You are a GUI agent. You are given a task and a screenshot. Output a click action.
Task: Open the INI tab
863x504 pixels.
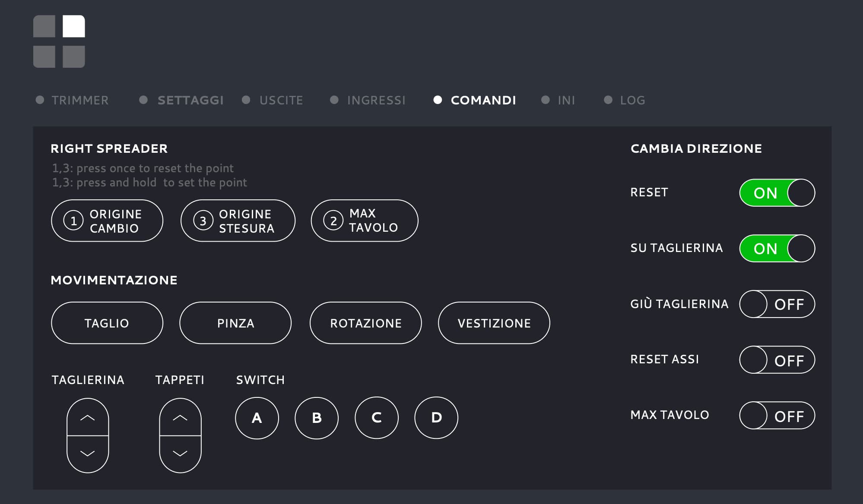point(558,100)
